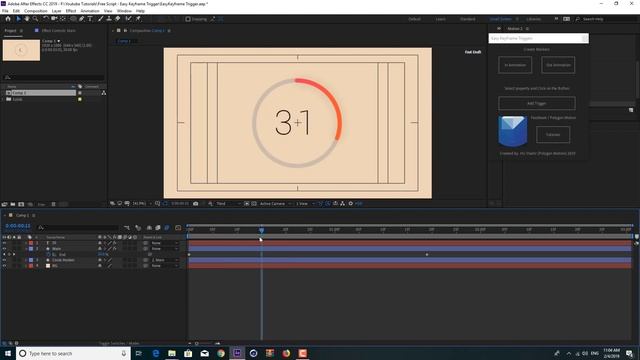Select the Clone Stamp tool
The image size is (640, 360).
click(109, 19)
